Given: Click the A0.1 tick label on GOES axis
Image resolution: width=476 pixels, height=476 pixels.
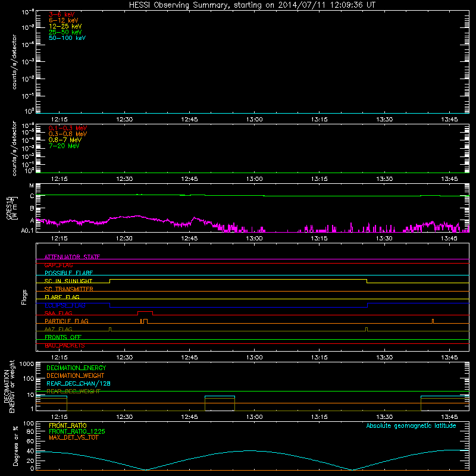Looking at the screenshot, I should 27,231.
